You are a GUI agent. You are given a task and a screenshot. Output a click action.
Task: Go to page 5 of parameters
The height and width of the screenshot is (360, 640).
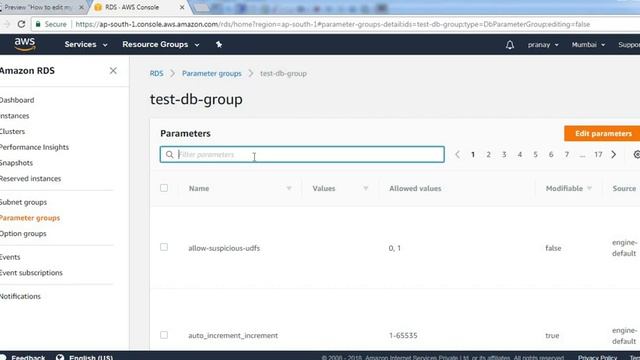coord(535,155)
